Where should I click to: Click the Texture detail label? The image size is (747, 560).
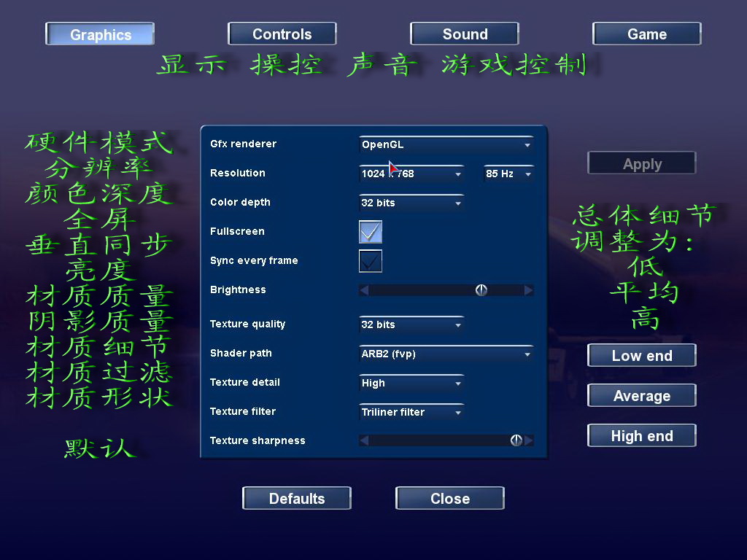pos(245,382)
